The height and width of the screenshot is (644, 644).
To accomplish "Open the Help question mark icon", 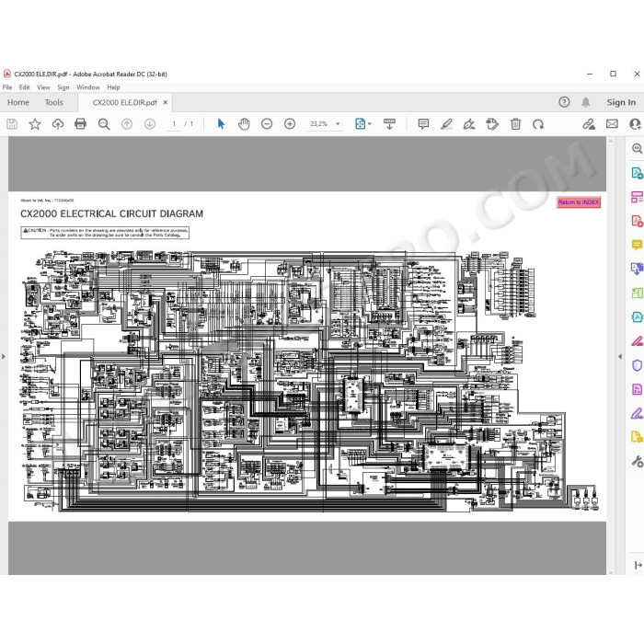I will [564, 102].
